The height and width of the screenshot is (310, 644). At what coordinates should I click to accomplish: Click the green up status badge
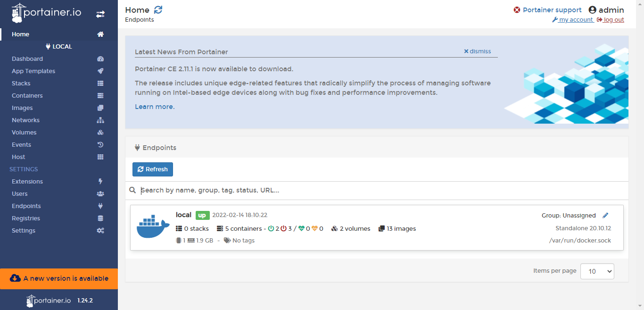coord(202,215)
